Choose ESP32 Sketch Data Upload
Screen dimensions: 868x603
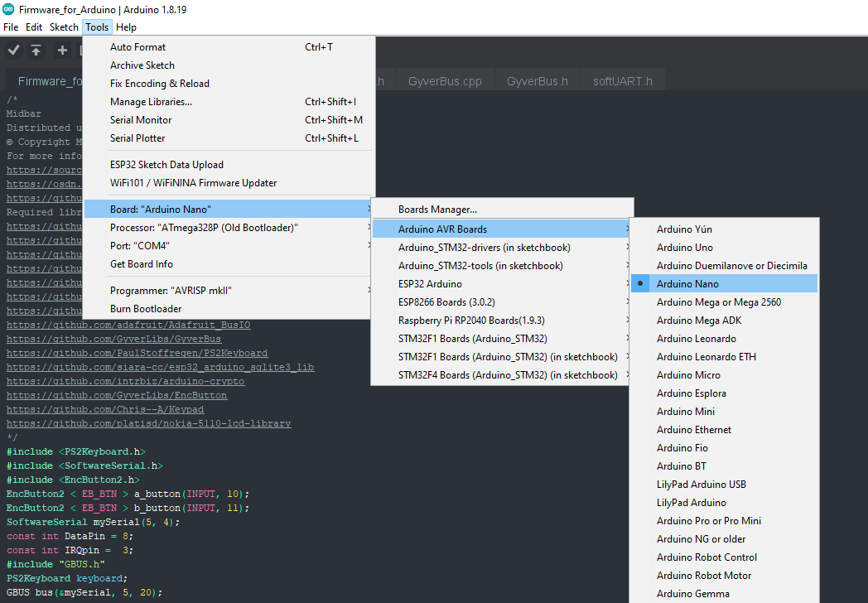[229, 165]
